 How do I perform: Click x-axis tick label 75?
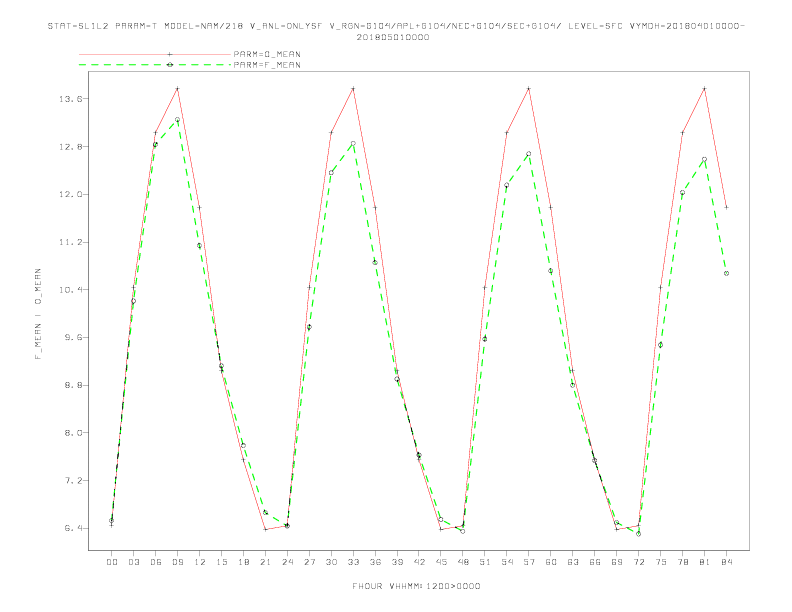click(661, 562)
